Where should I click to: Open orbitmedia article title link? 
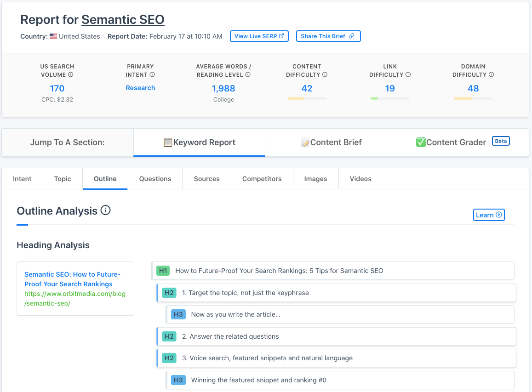pyautogui.click(x=72, y=279)
